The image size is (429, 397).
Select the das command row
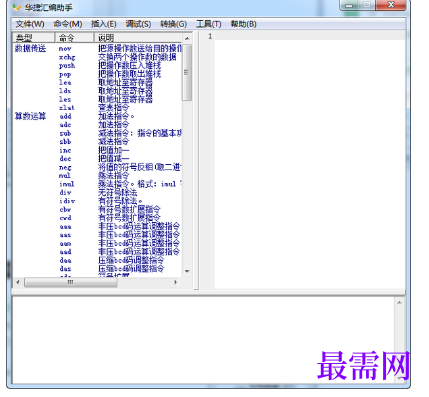(97, 268)
